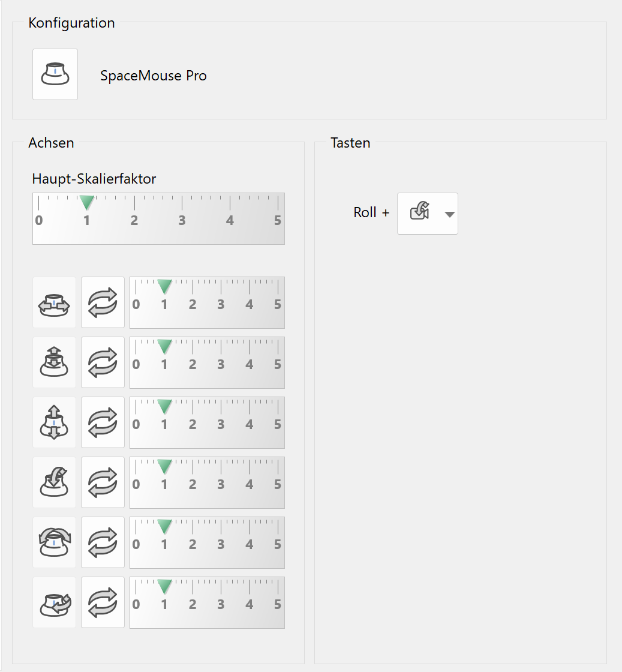Viewport: 622px width, 672px height.
Task: Click the roll rotation axis icon
Action: [55, 482]
